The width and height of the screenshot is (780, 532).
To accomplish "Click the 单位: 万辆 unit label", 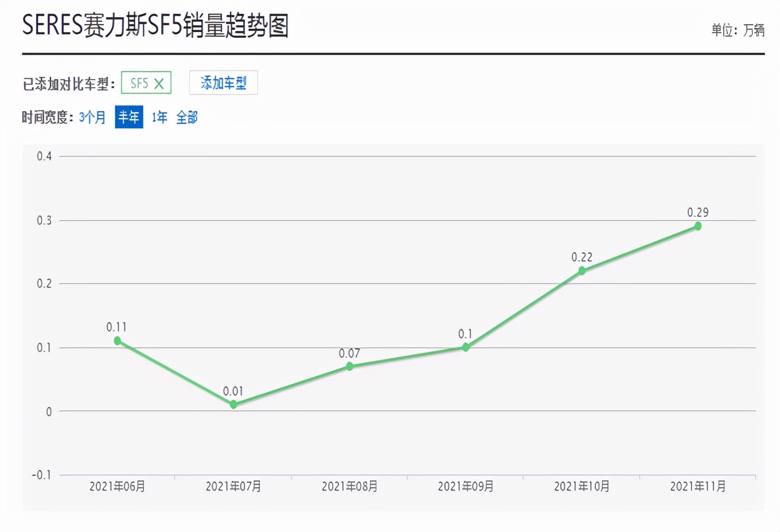I will [738, 30].
